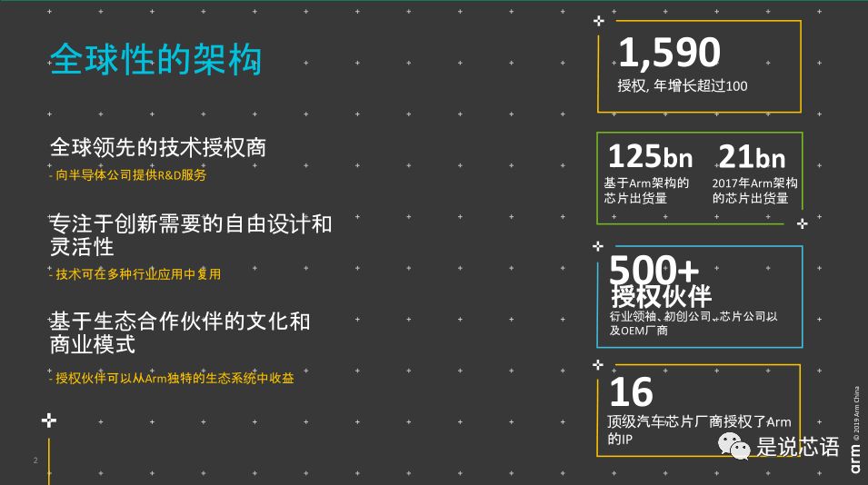Select the caption "基于Arm架构的芯片出货量"
The width and height of the screenshot is (868, 485).
coord(646,191)
